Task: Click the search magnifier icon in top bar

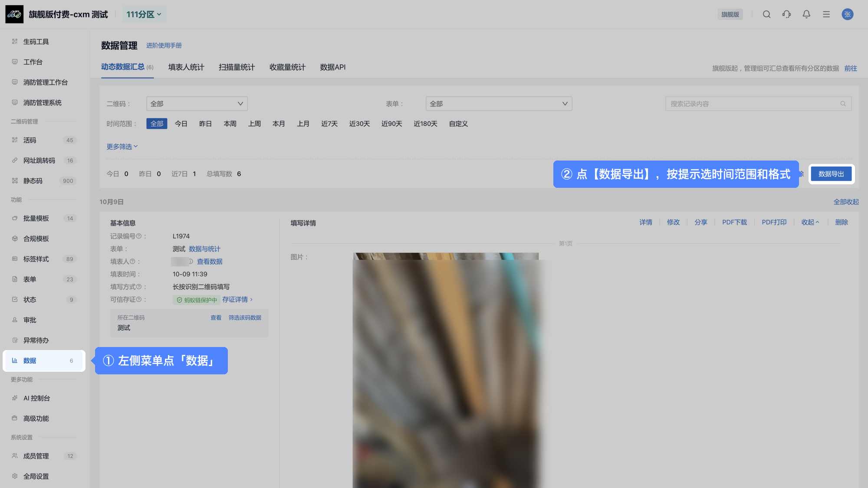Action: [x=766, y=14]
